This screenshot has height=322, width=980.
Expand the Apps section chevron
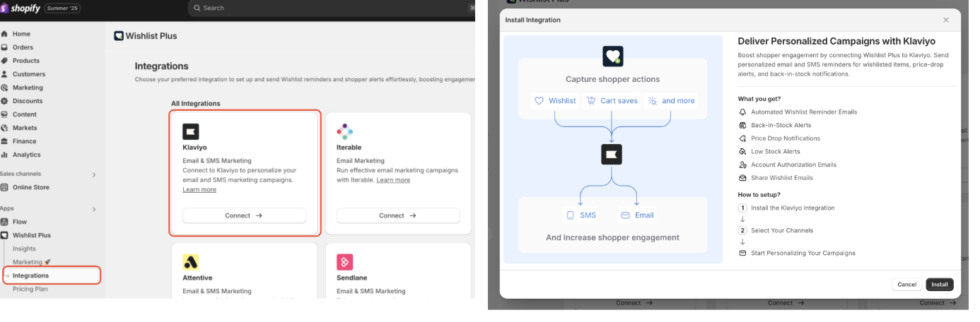[x=94, y=209]
